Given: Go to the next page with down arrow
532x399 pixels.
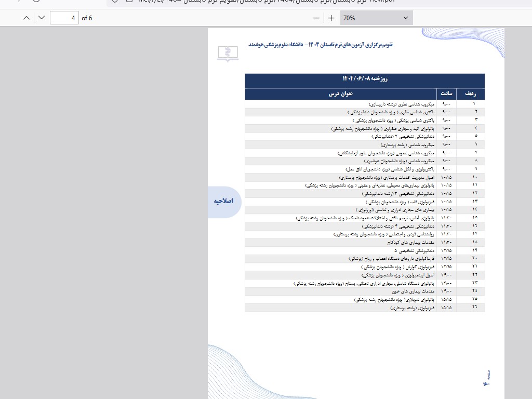Looking at the screenshot, I should point(42,18).
